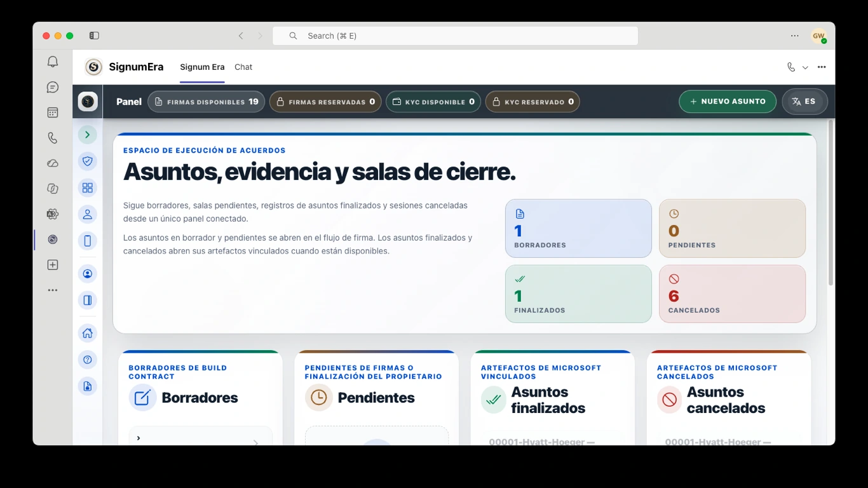Go to home icon in SignumEra sidebar

(88, 333)
